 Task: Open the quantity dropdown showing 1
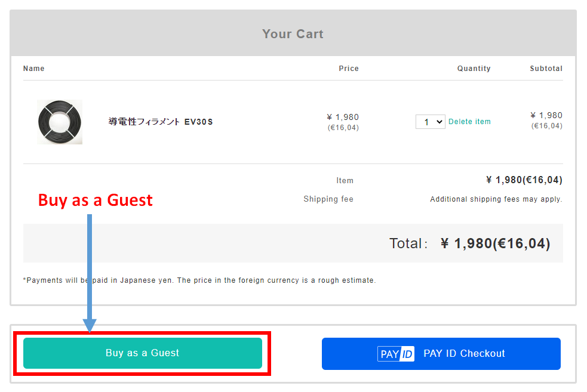click(x=430, y=122)
